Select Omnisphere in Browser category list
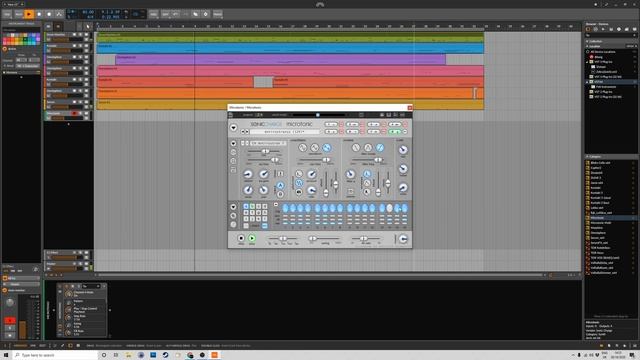This screenshot has height=360, width=640. [x=610, y=233]
